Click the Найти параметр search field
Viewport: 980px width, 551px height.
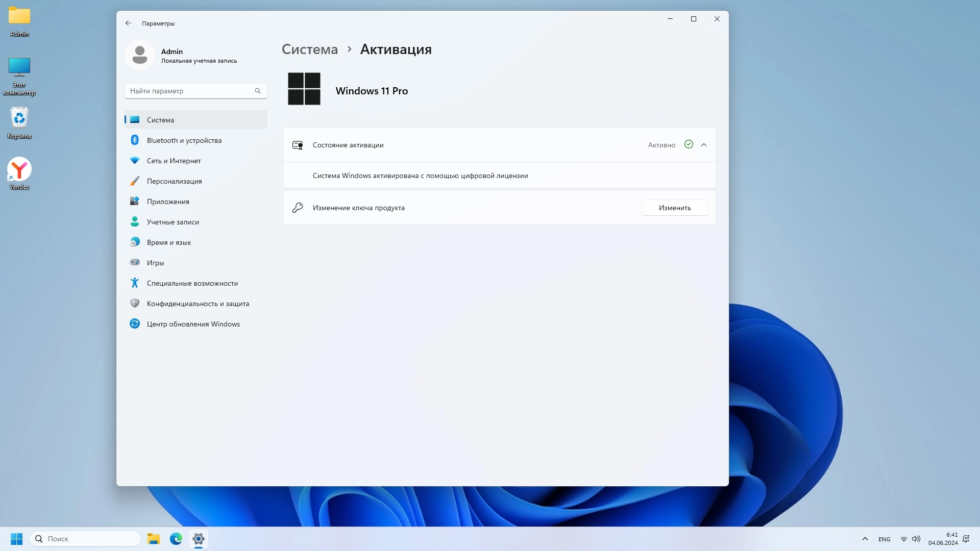coord(190,91)
